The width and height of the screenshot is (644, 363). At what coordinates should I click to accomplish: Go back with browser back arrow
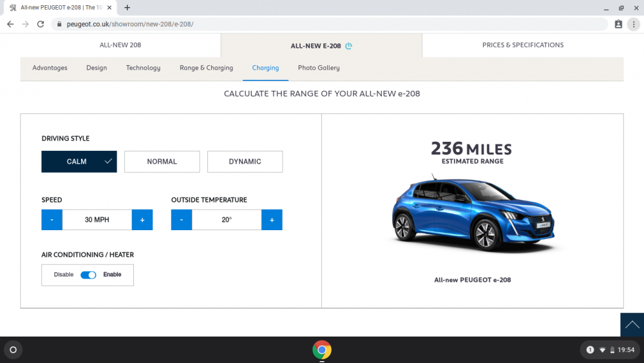click(x=10, y=25)
